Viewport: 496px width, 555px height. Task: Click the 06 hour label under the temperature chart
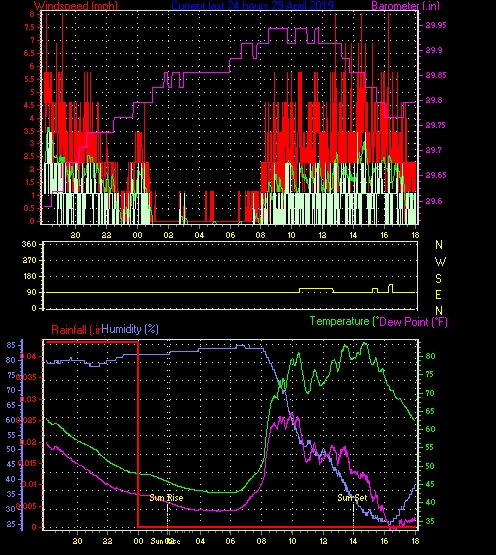click(230, 541)
